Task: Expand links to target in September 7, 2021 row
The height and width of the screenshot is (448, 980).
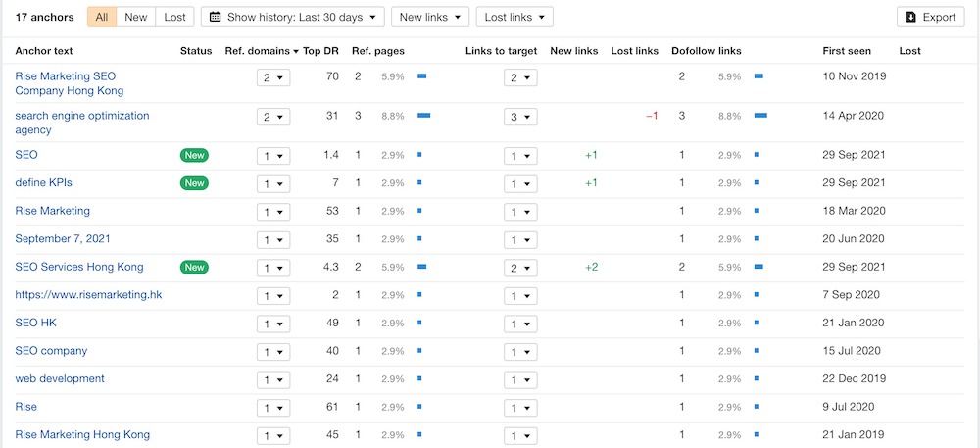Action: 520,240
